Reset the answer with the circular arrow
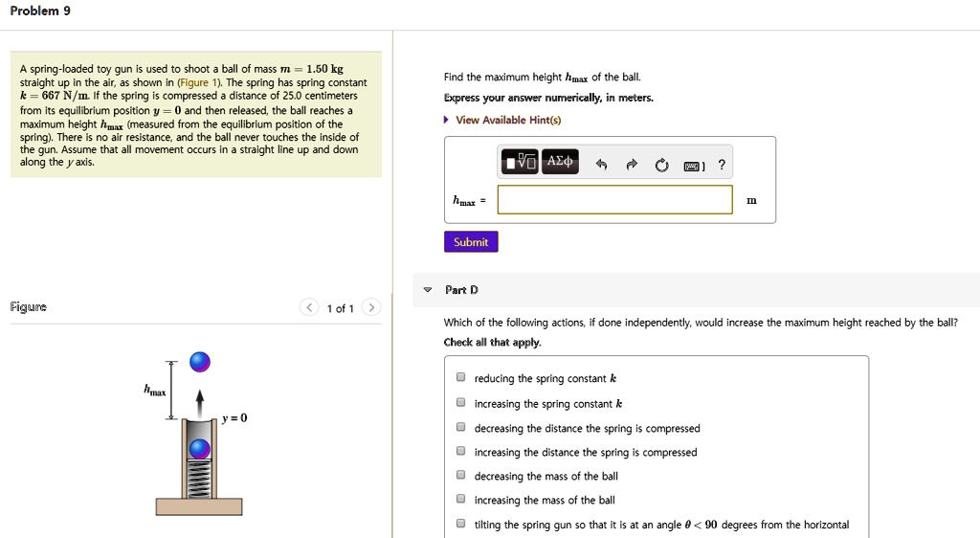This screenshot has height=538, width=980. pos(661,165)
